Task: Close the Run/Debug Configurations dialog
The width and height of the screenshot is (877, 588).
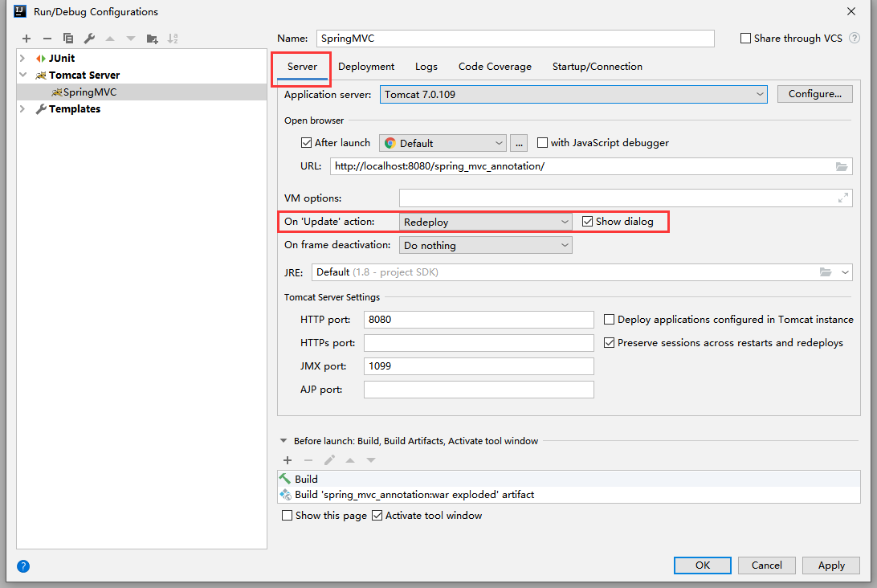Action: (x=850, y=11)
